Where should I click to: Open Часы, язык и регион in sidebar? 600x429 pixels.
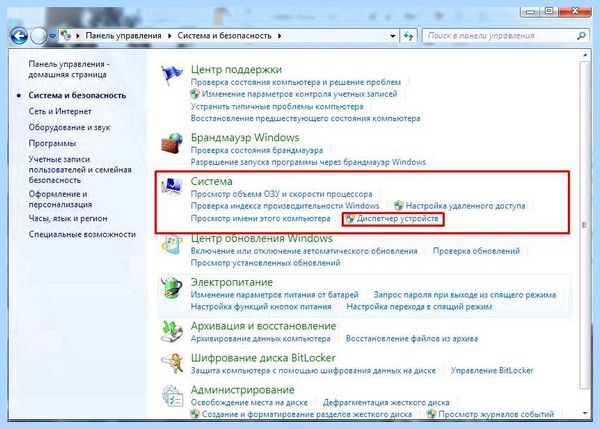[68, 219]
